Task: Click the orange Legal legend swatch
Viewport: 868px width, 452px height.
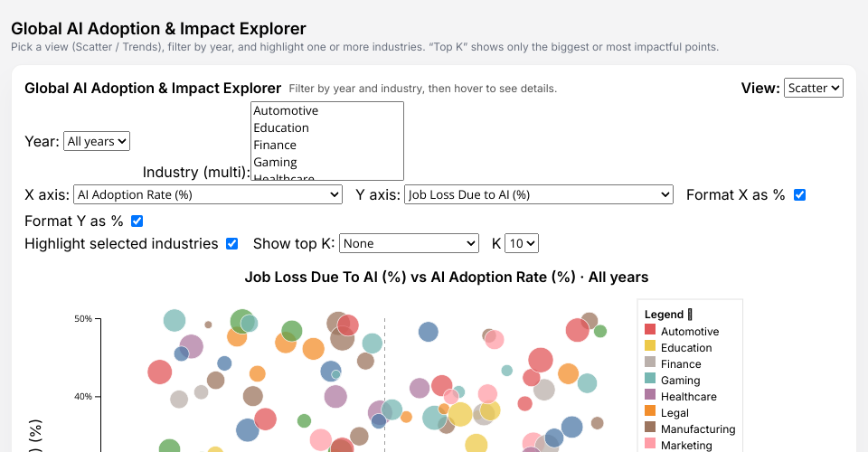Action: click(x=650, y=413)
